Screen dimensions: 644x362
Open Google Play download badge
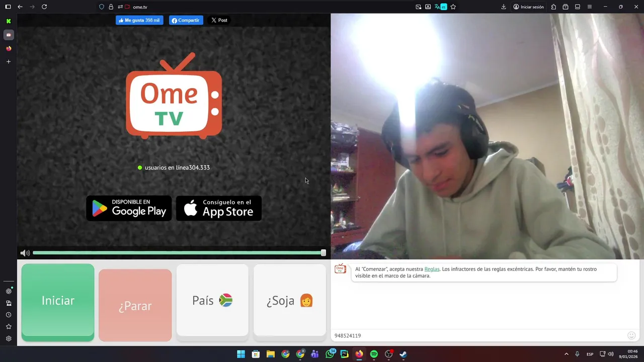129,208
